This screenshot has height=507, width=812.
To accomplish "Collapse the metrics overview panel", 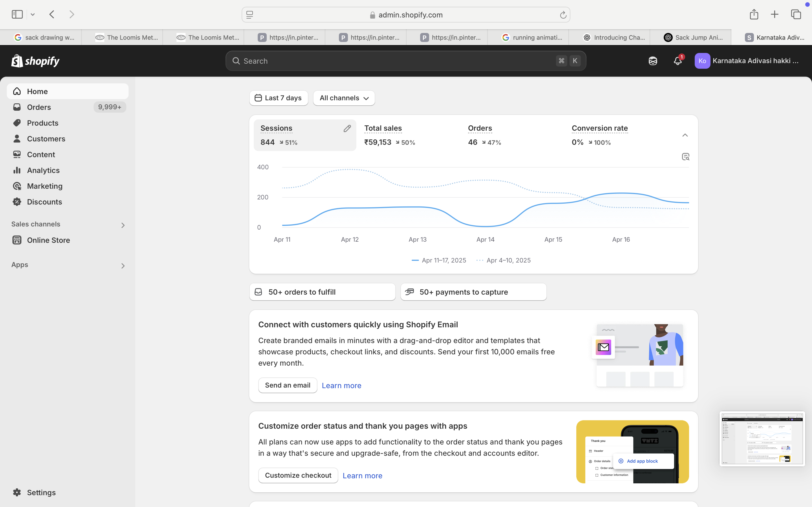I will pyautogui.click(x=685, y=135).
